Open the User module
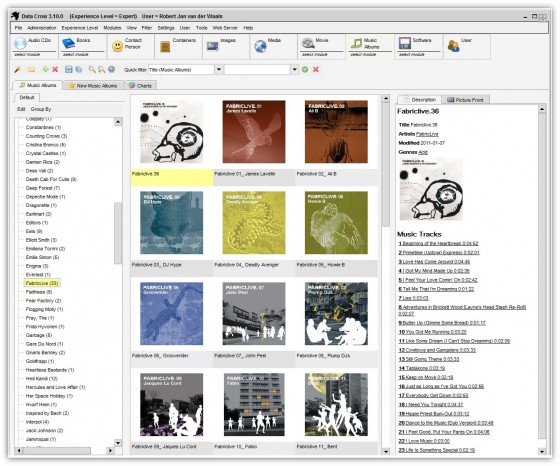Screen dimensions: 560x466 [466, 46]
